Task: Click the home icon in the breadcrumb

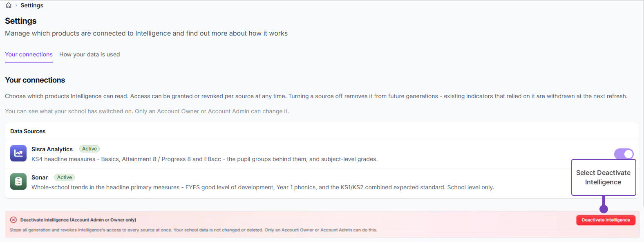Action: [x=9, y=5]
